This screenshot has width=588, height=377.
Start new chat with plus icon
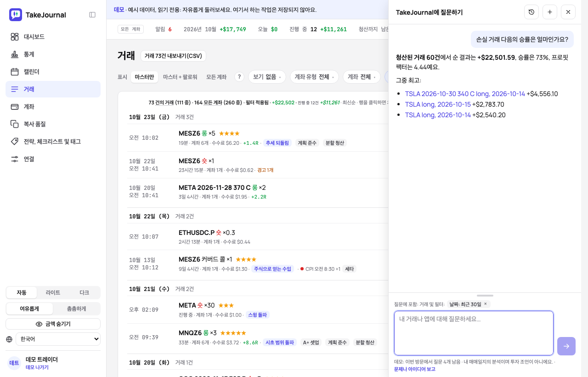550,12
